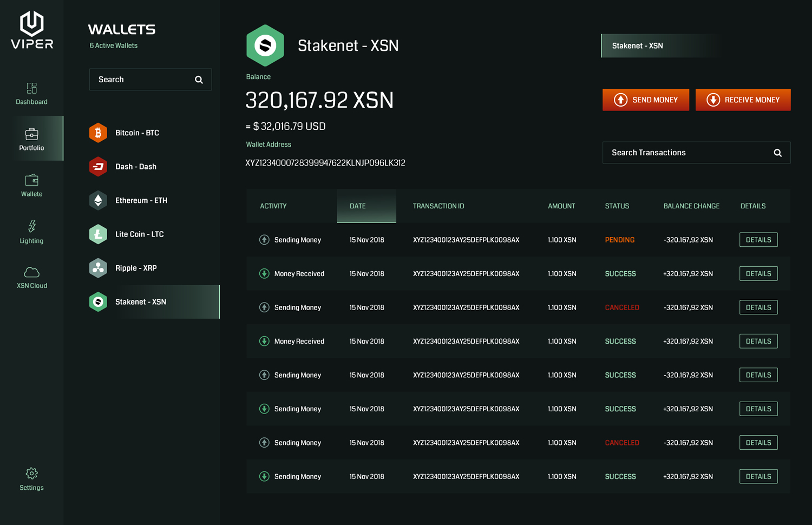812x525 pixels.
Task: Open DETAILS for the PENDING transaction
Action: (758, 240)
